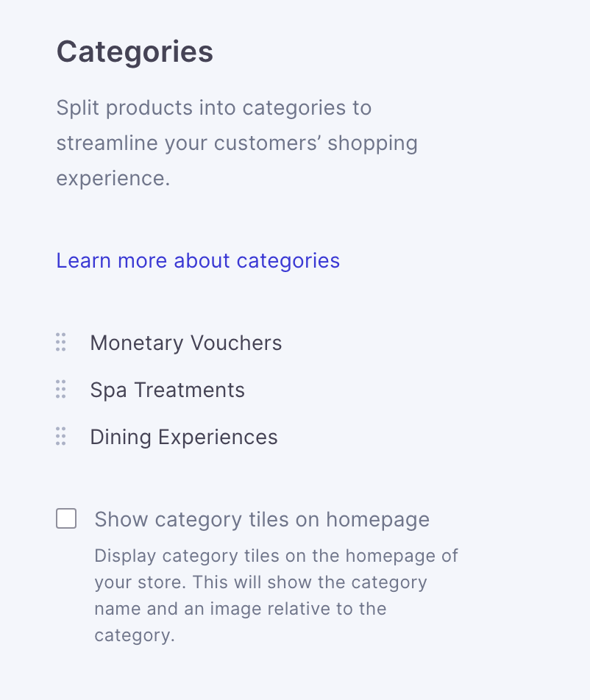Screen dimensions: 590x700
Task: Click the "streamline your customers' shopping" line
Action: pyautogui.click(x=236, y=143)
